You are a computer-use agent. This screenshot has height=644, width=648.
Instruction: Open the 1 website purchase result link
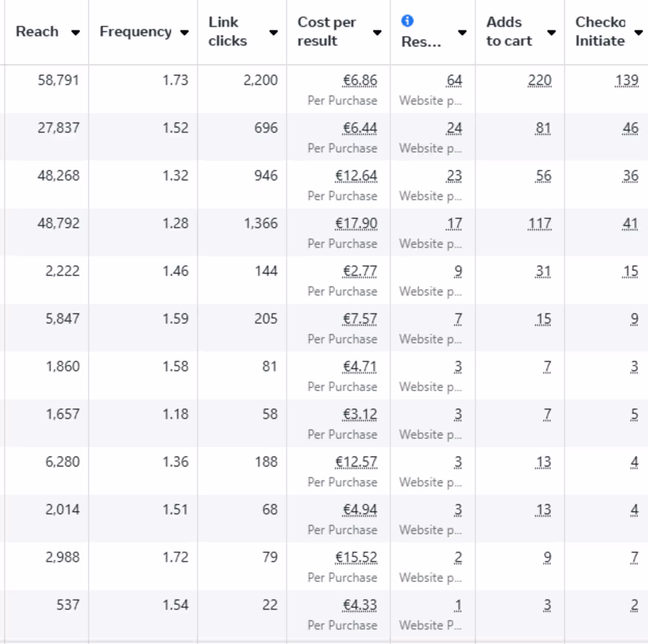[458, 605]
